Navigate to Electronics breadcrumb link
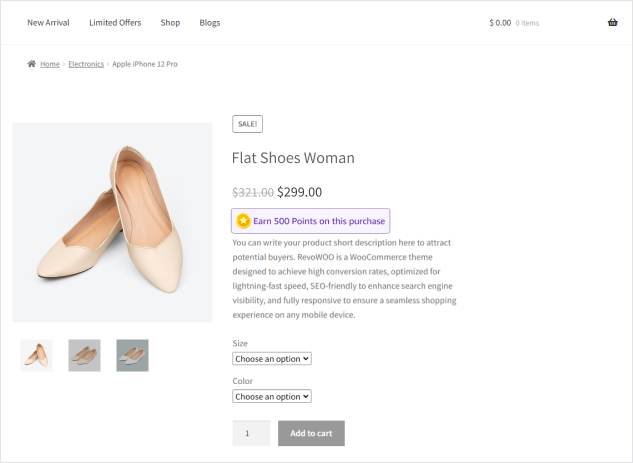This screenshot has height=463, width=633. coord(86,64)
